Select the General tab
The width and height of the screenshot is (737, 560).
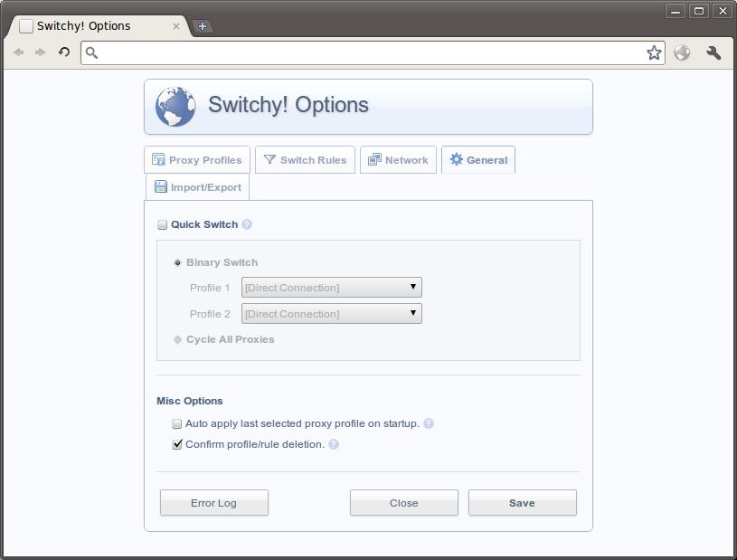(478, 160)
